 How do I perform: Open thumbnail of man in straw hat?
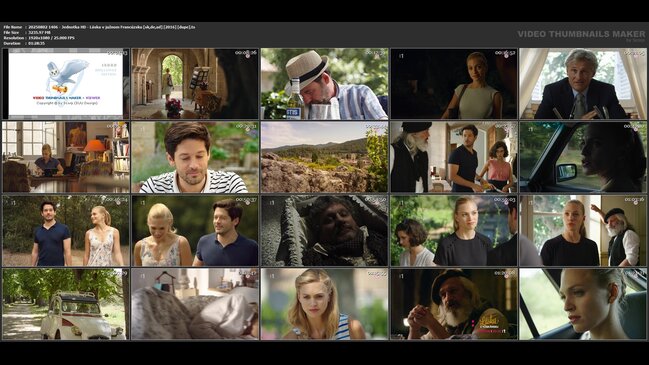click(x=324, y=84)
